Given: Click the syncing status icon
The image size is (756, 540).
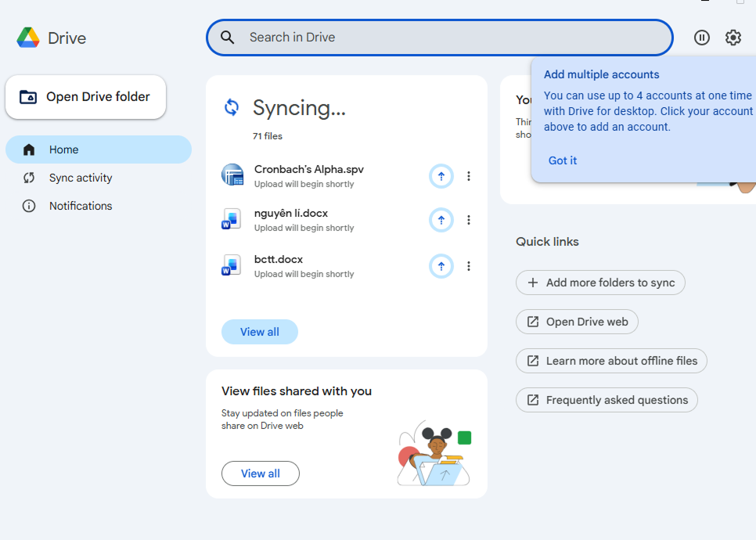Looking at the screenshot, I should [x=232, y=108].
